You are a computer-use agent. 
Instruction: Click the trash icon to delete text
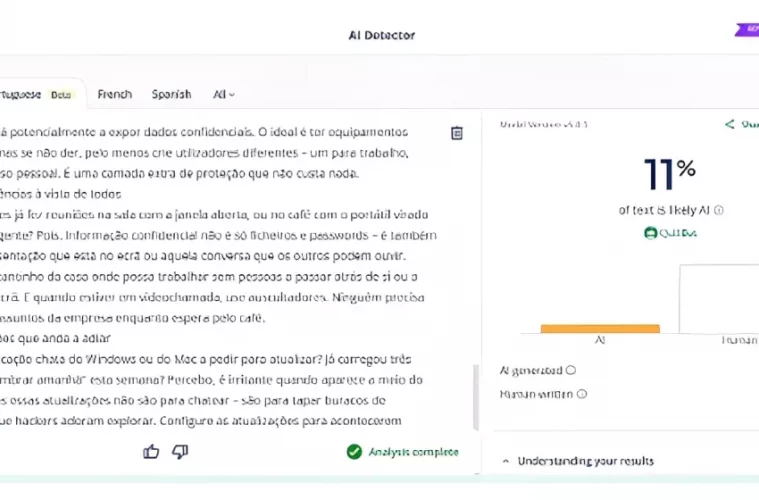tap(457, 133)
